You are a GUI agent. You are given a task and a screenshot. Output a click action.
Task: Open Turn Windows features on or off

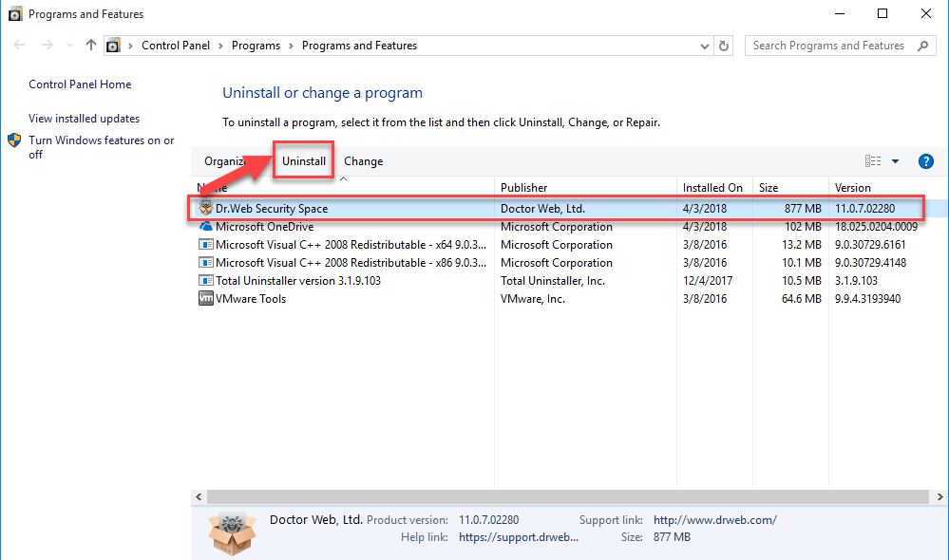click(x=101, y=147)
